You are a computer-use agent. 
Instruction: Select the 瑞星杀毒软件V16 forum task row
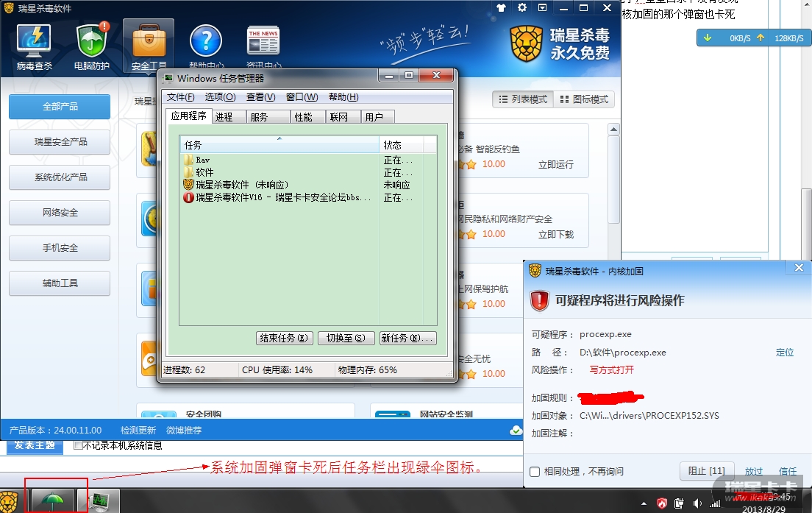pyautogui.click(x=308, y=197)
